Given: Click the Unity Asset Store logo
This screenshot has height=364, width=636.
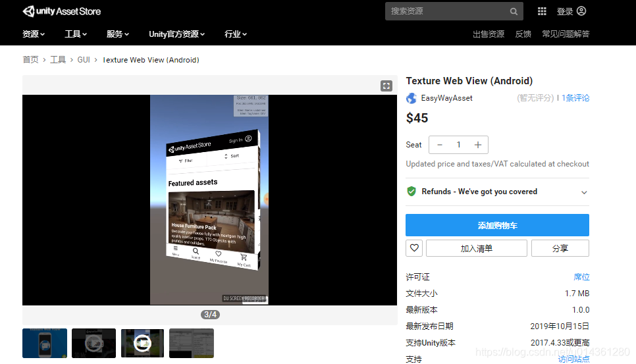Looking at the screenshot, I should (x=62, y=11).
